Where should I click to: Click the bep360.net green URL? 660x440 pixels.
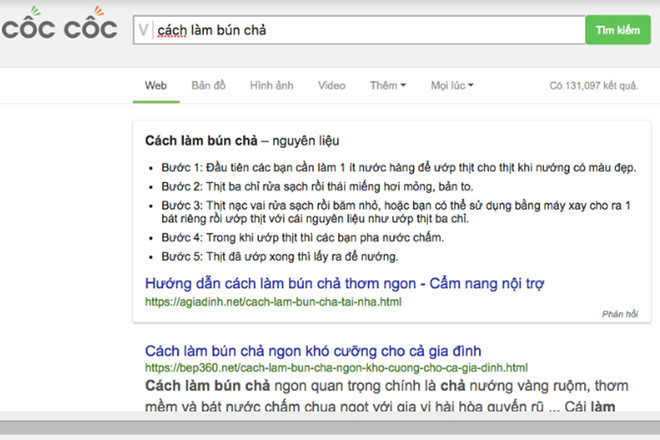(x=336, y=368)
